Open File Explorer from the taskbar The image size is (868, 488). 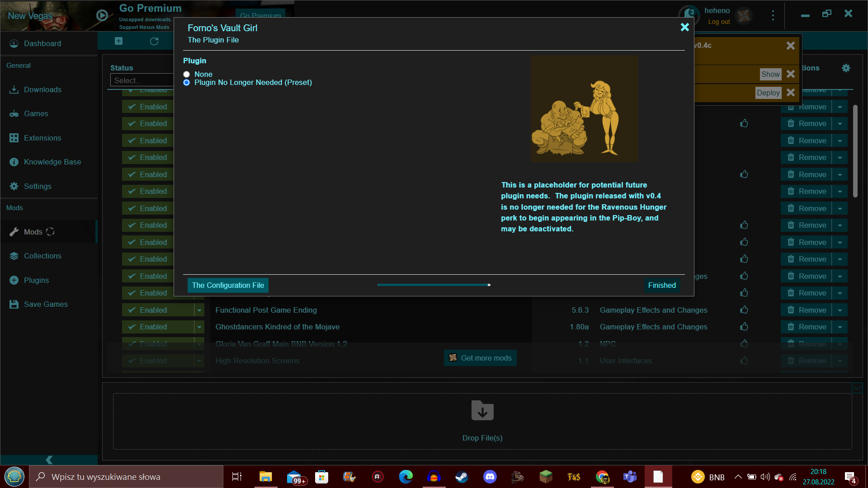pos(265,477)
